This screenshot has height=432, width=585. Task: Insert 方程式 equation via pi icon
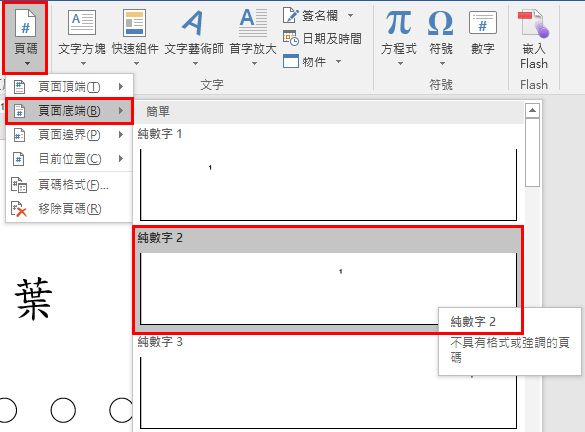[x=398, y=23]
